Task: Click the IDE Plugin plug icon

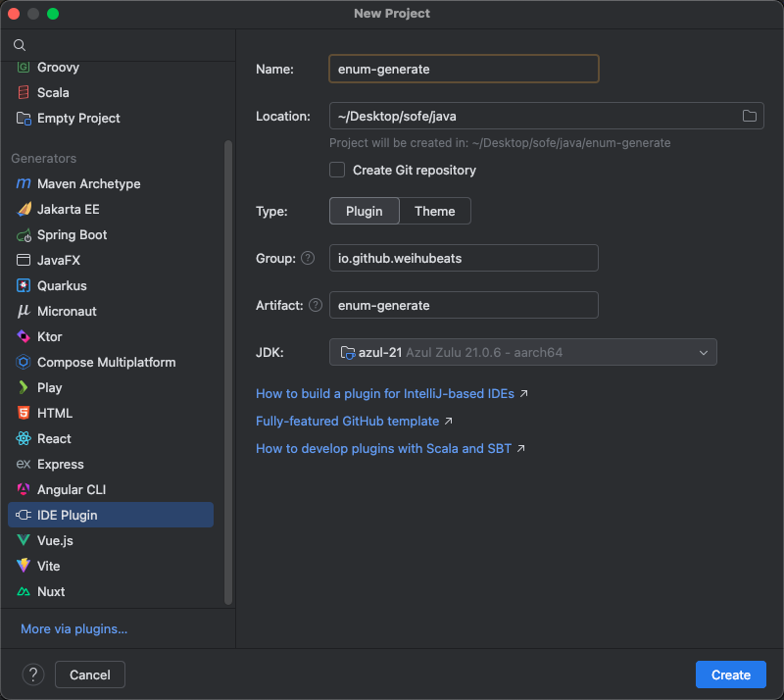Action: (x=23, y=515)
